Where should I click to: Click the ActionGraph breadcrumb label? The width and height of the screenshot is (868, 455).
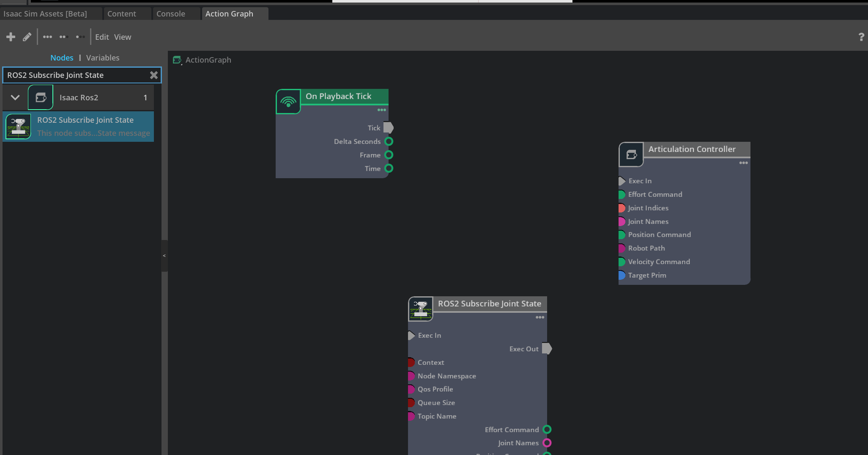point(208,60)
